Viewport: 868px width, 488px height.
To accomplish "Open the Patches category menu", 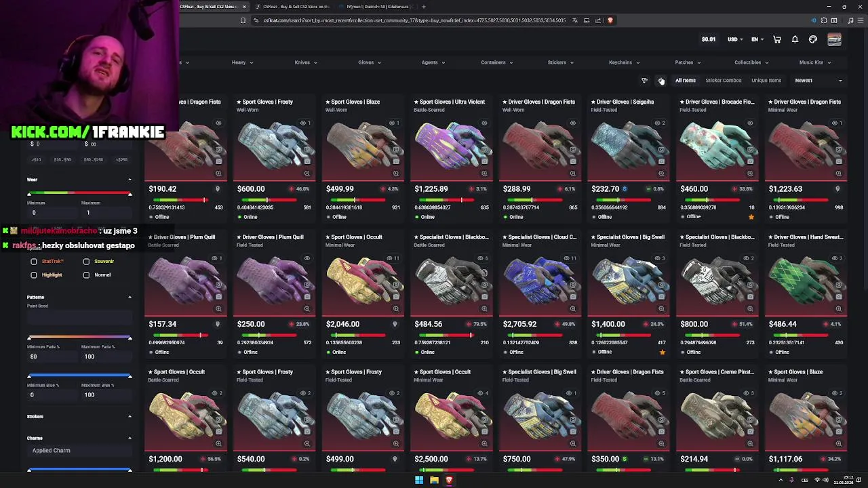I will pyautogui.click(x=688, y=62).
